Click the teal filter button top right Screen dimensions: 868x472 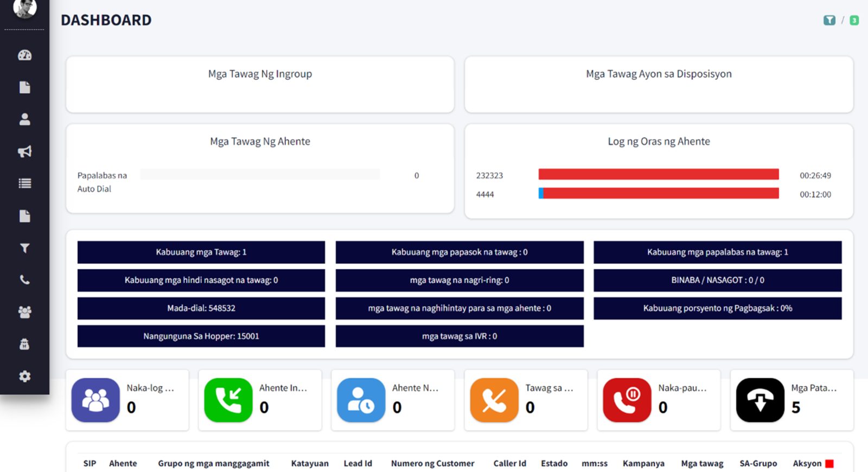pos(829,20)
